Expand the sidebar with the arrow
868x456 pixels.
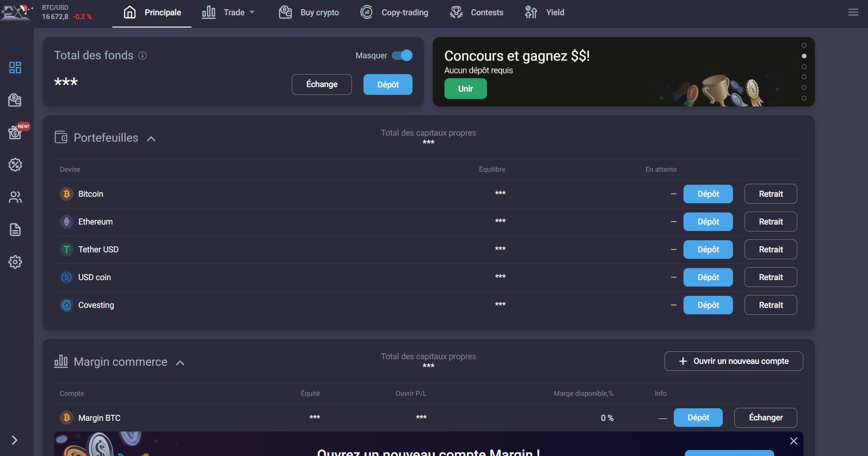coord(14,440)
